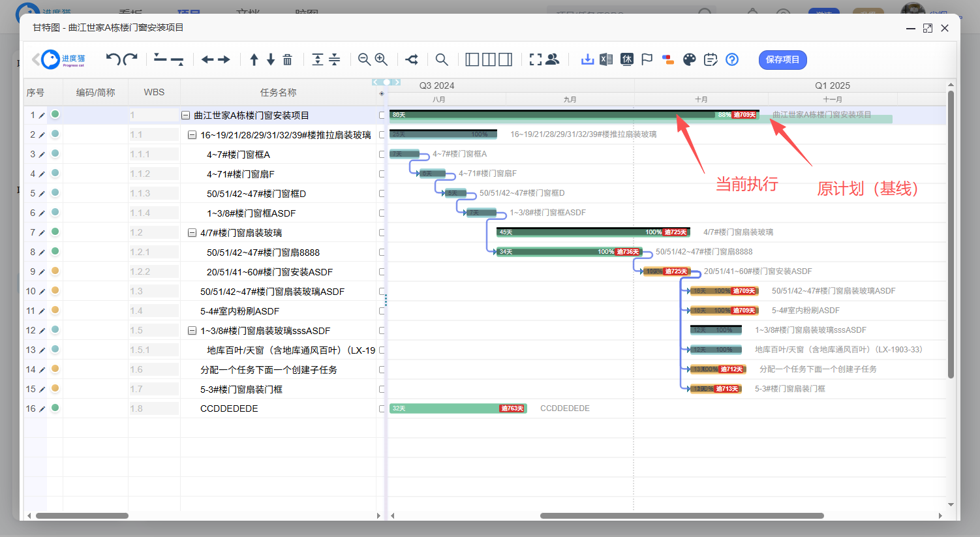Tick the checkbox for 分配一个任务下面一个创建子任务 row
980x537 pixels.
(x=382, y=370)
